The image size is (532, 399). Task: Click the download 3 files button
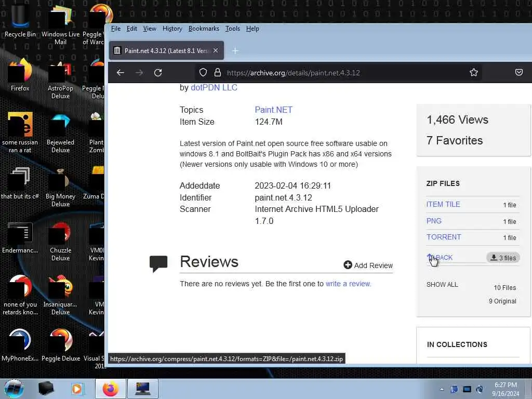pyautogui.click(x=503, y=258)
